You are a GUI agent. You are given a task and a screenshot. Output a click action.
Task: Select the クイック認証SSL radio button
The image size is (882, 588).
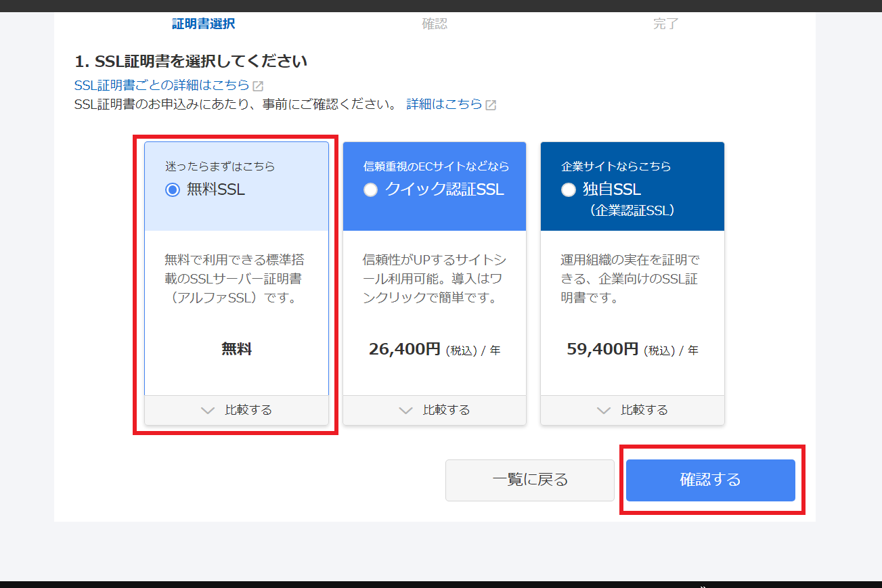pos(370,190)
